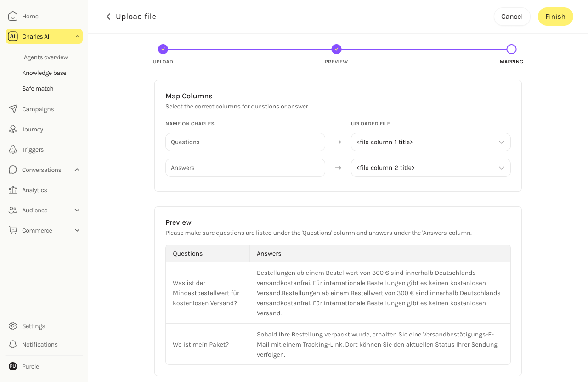The image size is (588, 387).
Task: Collapse the Charles AI sidebar section
Action: pyautogui.click(x=77, y=37)
